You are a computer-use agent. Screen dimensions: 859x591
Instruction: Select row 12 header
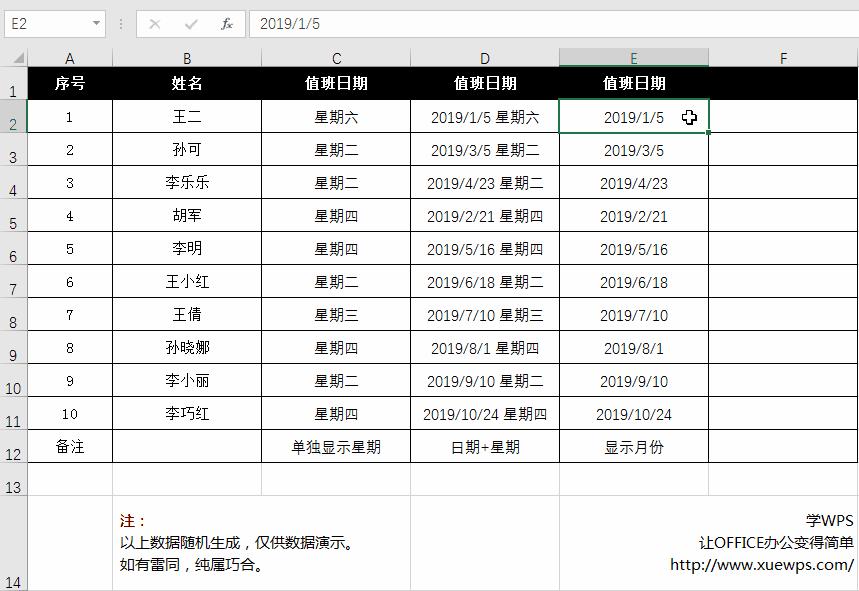tap(13, 447)
